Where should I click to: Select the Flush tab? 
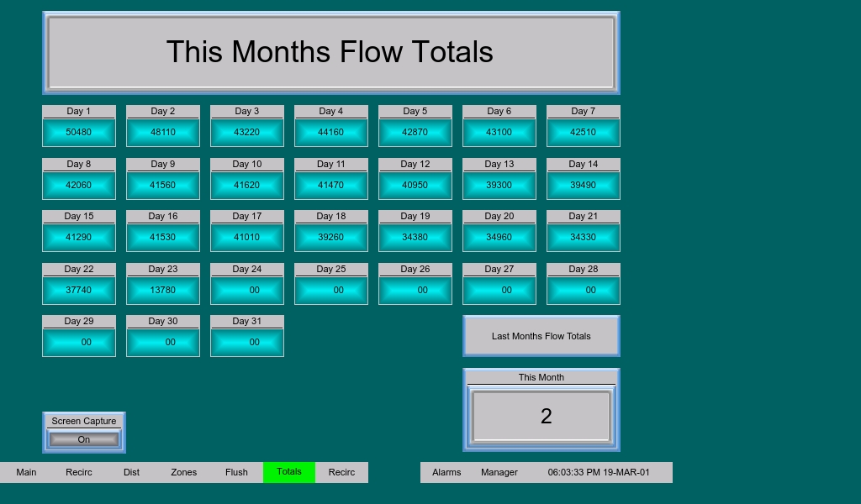(x=236, y=472)
